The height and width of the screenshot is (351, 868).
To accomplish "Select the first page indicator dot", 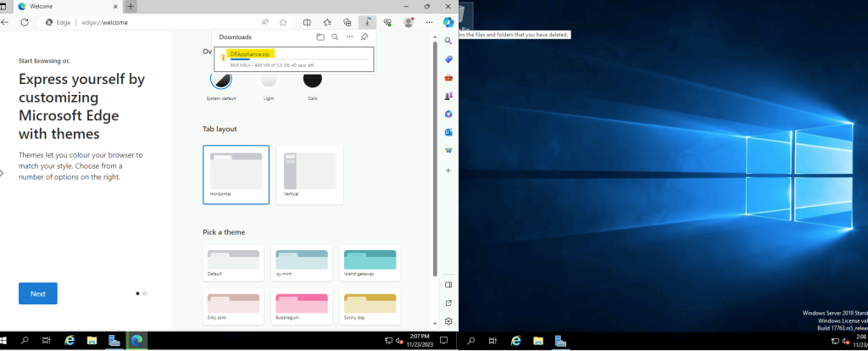I will pos(137,293).
